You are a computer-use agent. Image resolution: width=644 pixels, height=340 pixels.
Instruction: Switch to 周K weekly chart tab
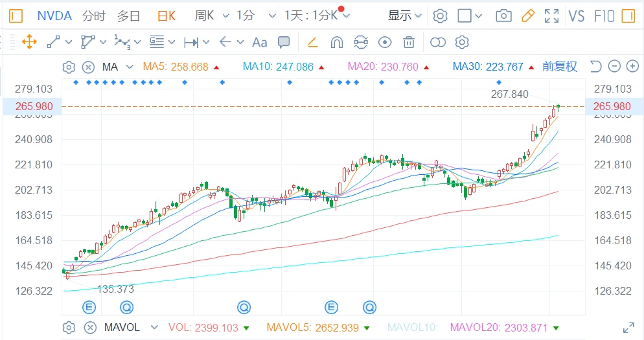click(205, 16)
